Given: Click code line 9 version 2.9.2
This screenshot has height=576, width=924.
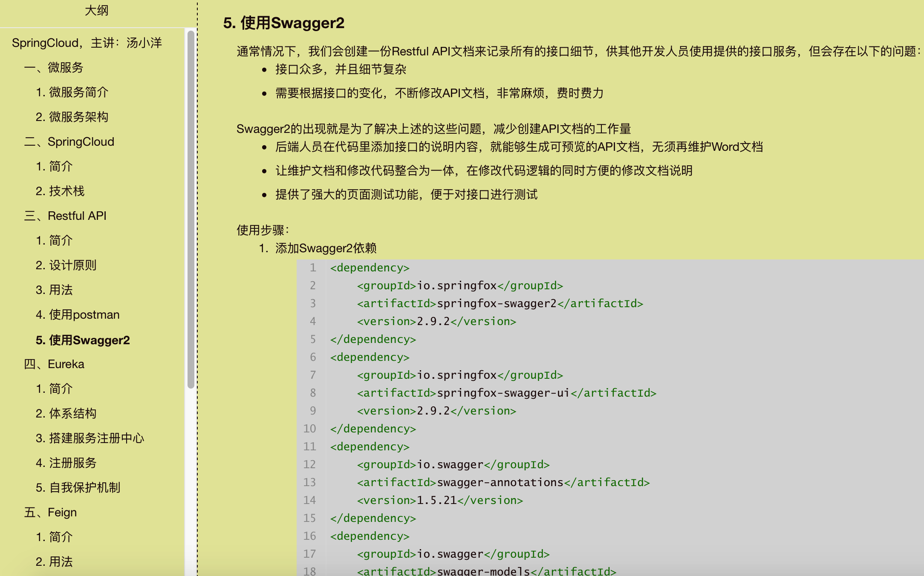Looking at the screenshot, I should click(436, 411).
